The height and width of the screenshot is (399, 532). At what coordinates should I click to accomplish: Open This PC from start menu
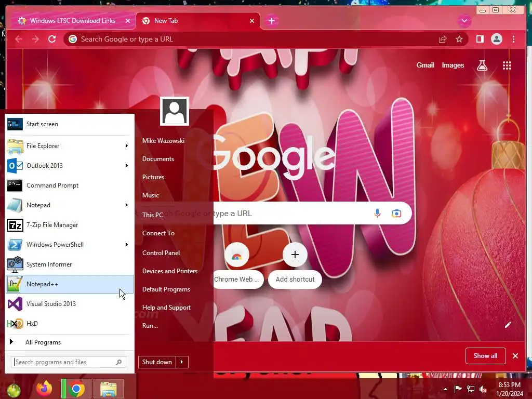coord(152,215)
